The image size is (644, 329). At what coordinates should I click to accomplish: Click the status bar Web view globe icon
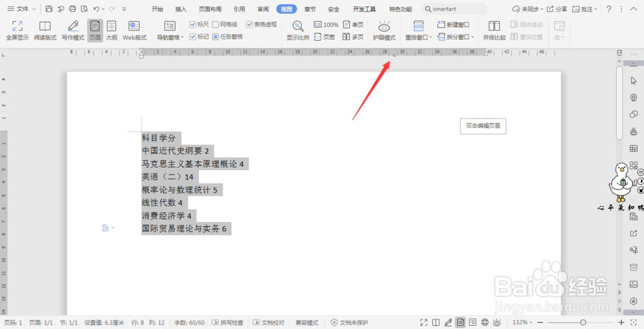(485, 323)
